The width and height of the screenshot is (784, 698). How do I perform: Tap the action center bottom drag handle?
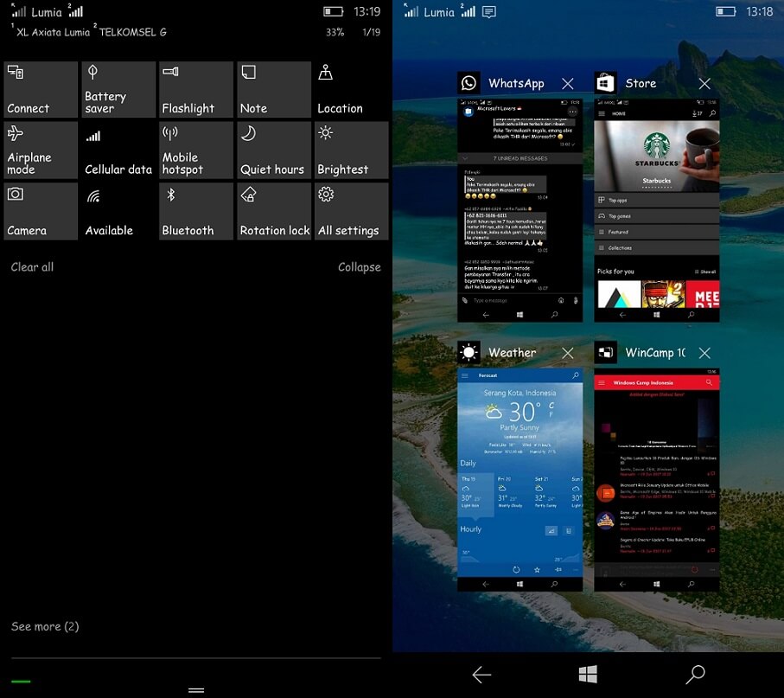pyautogui.click(x=196, y=690)
